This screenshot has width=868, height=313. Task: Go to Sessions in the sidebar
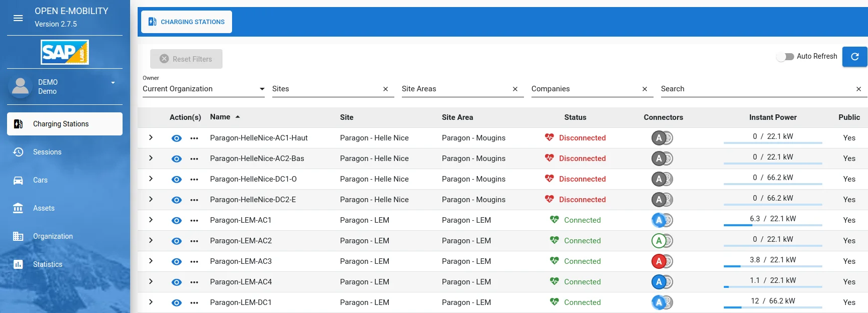47,152
